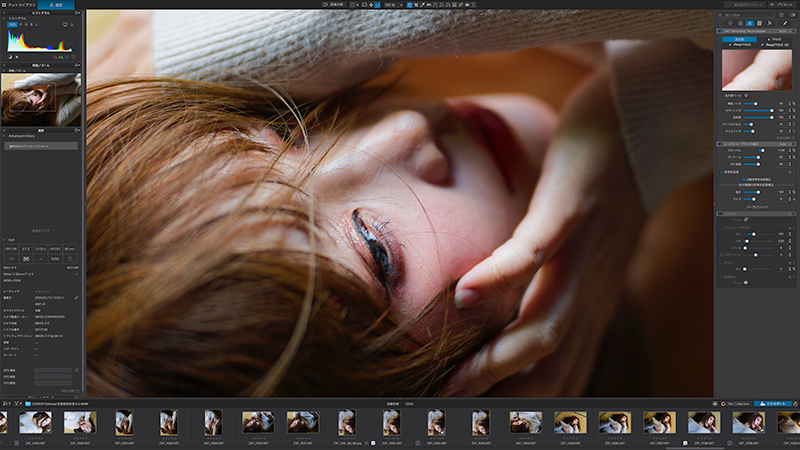This screenshot has height=450, width=800.
Task: Activate the hand pan tool in toolbar
Action: 371,5
